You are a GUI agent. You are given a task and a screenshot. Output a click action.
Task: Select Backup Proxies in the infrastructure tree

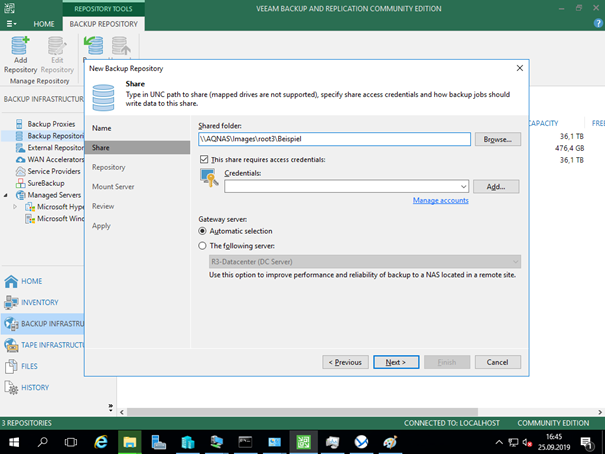click(x=50, y=123)
